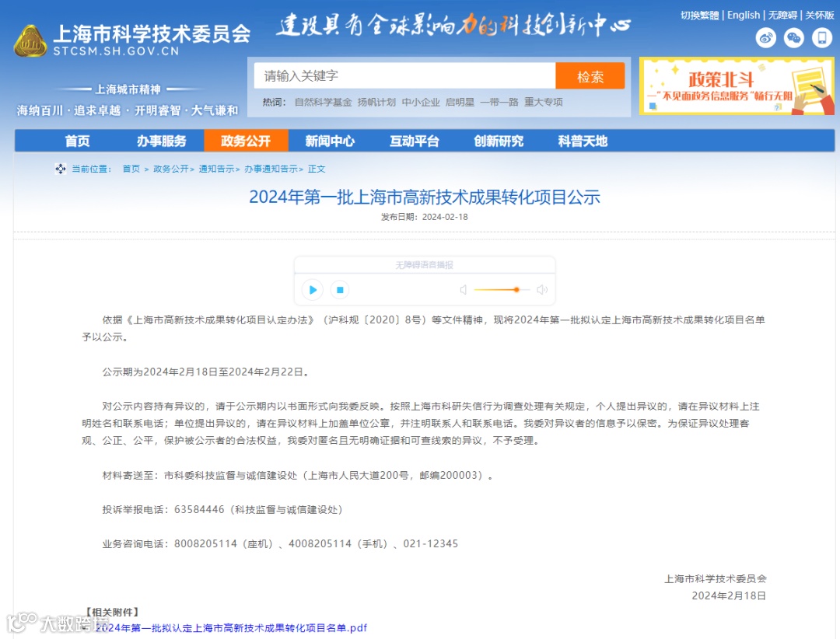Open the Weibo icon in the header

point(766,38)
